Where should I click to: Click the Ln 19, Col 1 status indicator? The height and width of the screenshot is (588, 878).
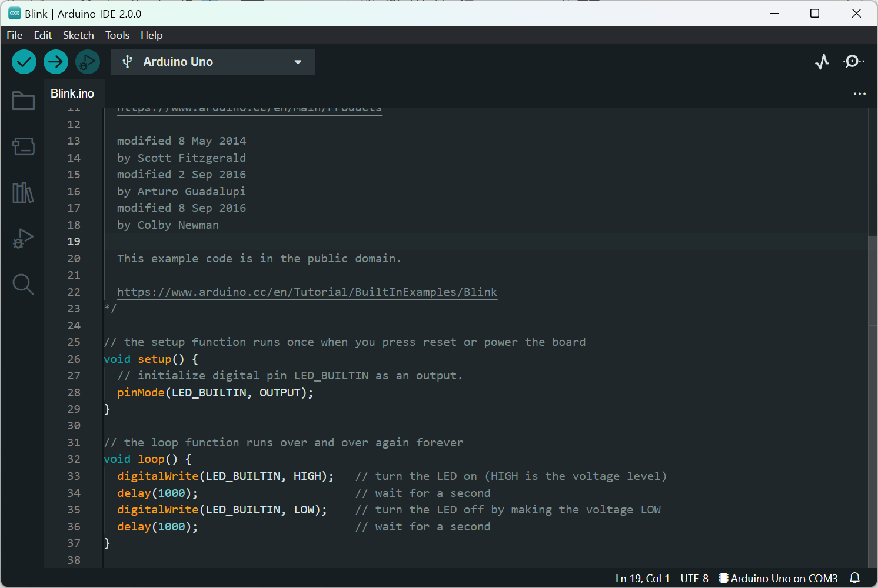point(643,578)
